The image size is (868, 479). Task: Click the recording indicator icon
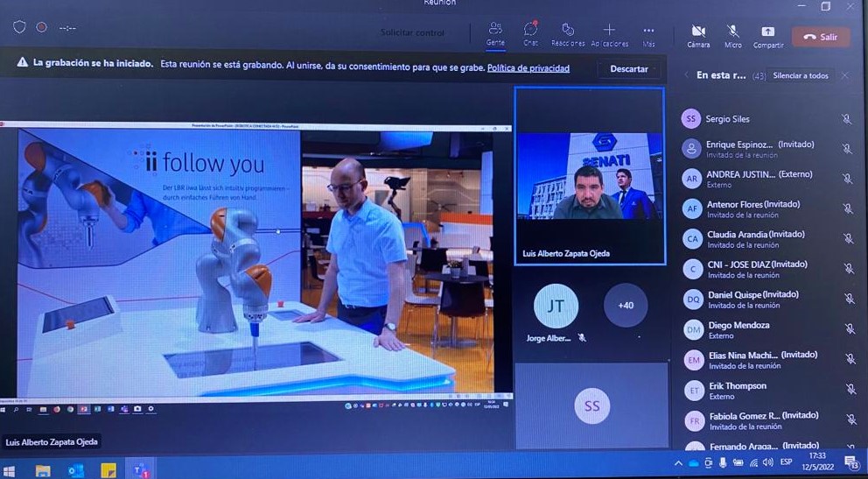41,27
